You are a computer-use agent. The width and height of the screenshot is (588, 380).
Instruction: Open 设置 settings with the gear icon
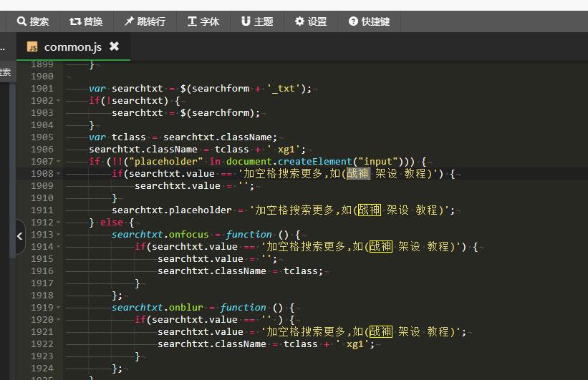point(311,21)
